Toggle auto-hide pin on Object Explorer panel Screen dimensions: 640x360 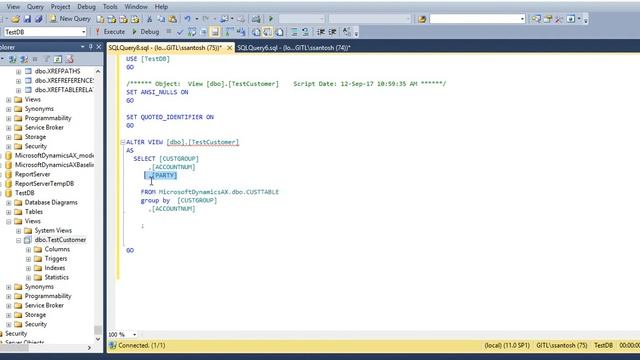click(91, 47)
